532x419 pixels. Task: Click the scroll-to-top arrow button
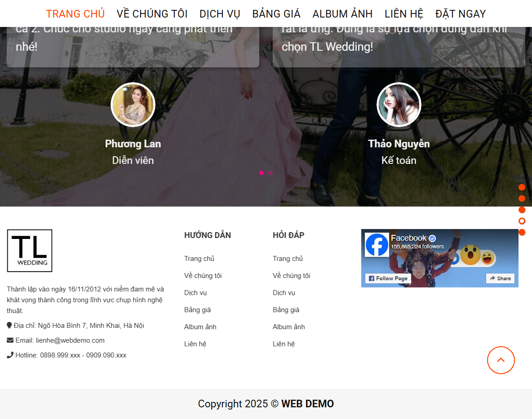pos(501,360)
